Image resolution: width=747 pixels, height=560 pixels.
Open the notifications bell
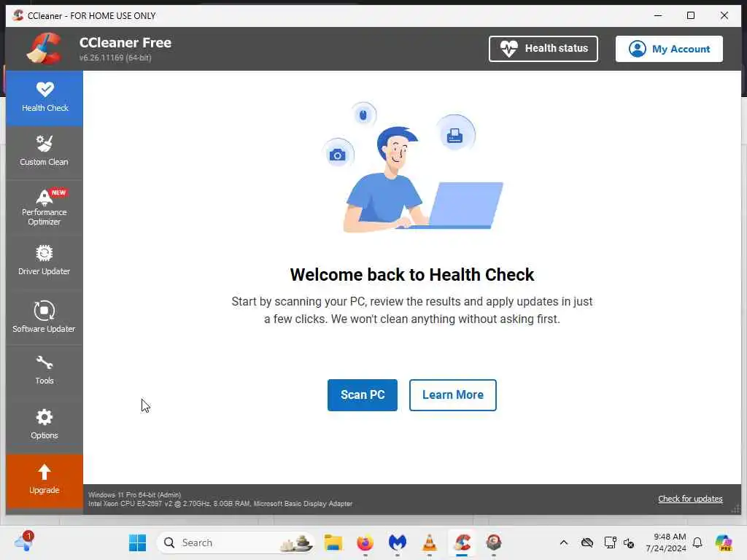tap(697, 542)
